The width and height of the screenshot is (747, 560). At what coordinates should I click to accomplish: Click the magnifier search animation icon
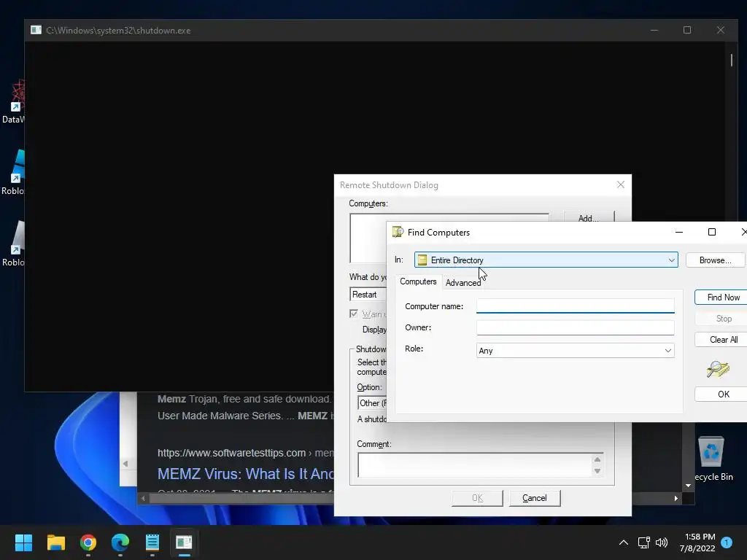(x=718, y=368)
